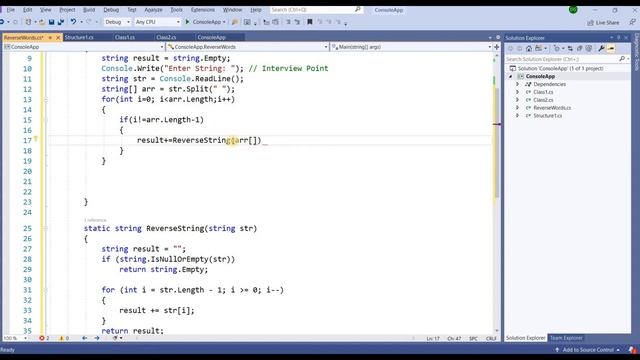This screenshot has height=360, width=640.
Task: Click Collapse All icon in Solution Explorer
Action: 580,49
